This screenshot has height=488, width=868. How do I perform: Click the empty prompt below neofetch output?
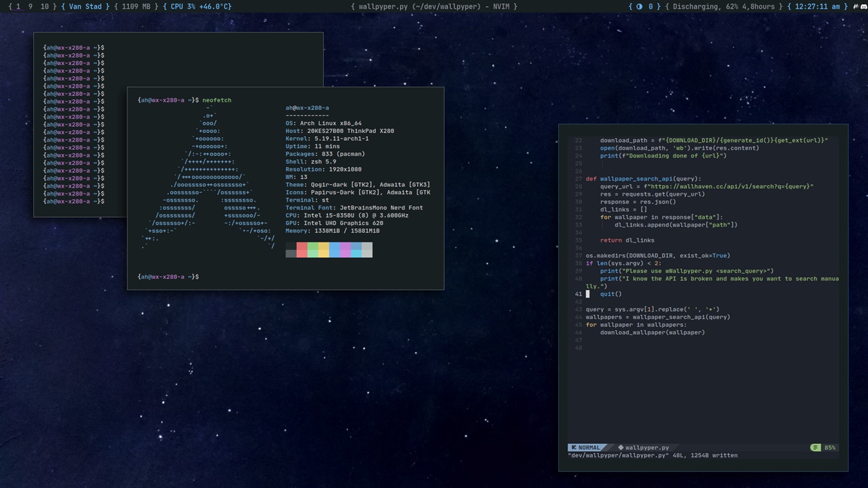pyautogui.click(x=168, y=276)
